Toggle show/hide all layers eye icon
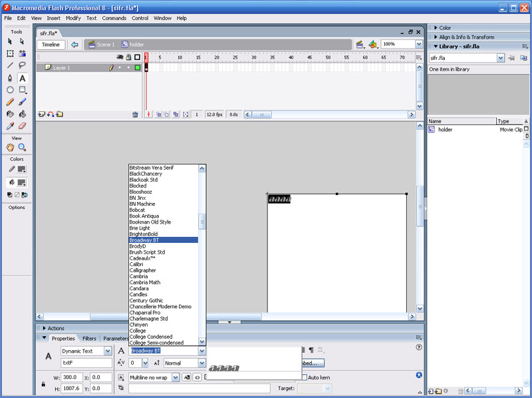The height and width of the screenshot is (398, 532). tap(120, 57)
